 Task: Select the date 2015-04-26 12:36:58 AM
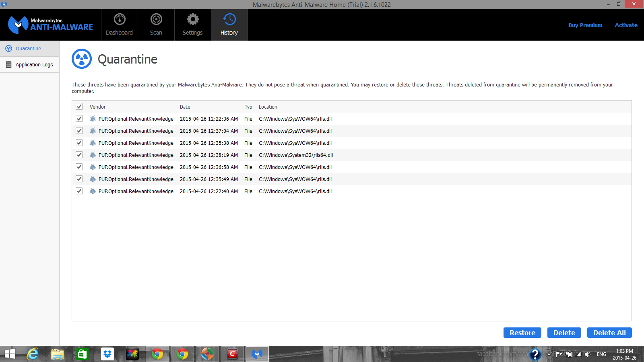pos(209,167)
